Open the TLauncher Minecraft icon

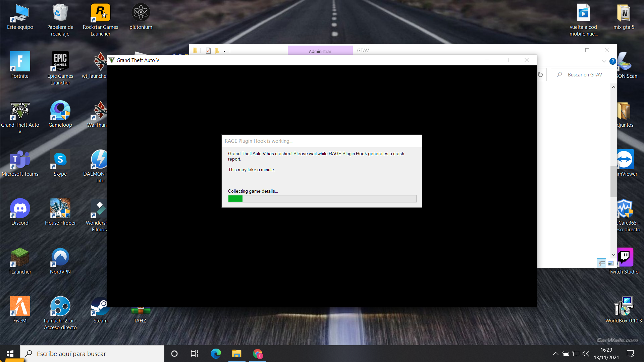pyautogui.click(x=20, y=258)
